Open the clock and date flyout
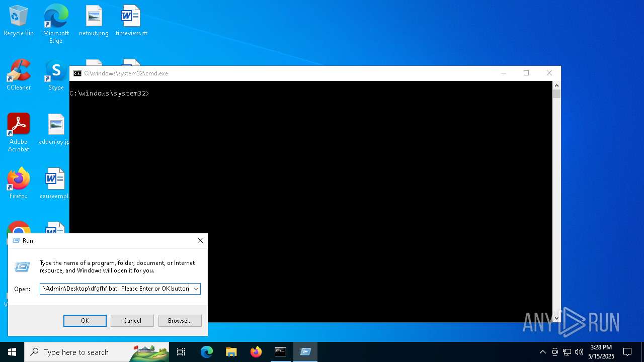 [x=601, y=352]
